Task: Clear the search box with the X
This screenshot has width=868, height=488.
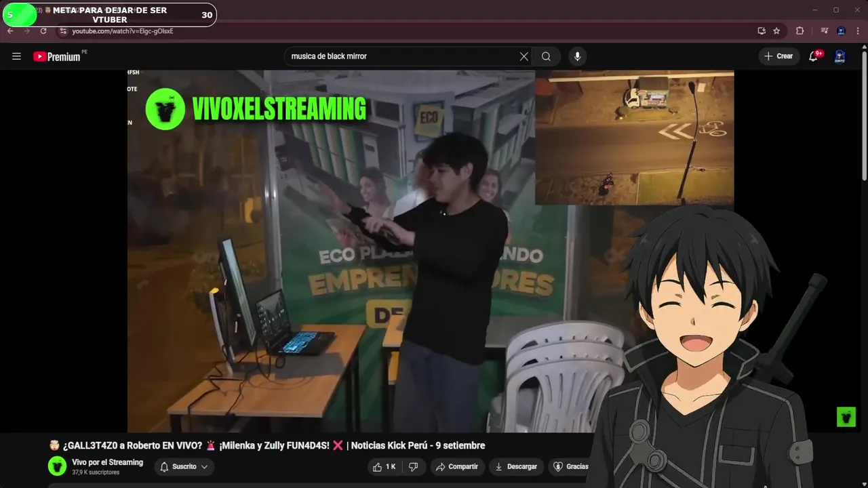Action: click(x=524, y=56)
